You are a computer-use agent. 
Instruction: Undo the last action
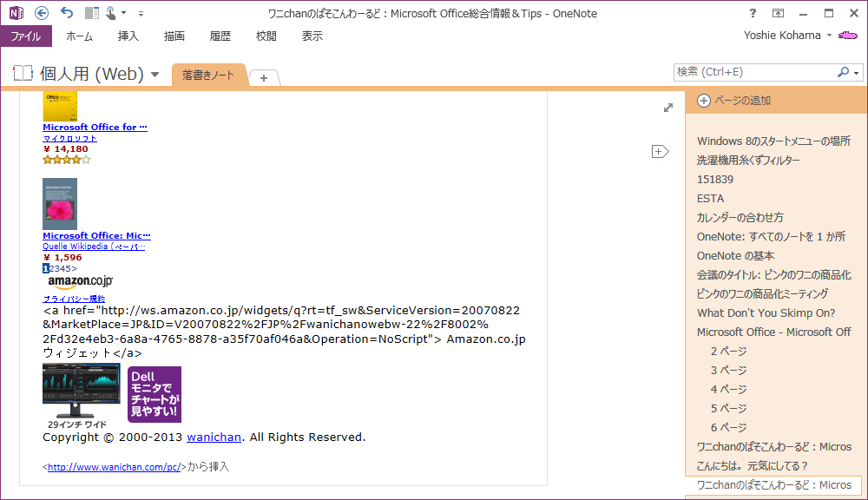pos(67,13)
